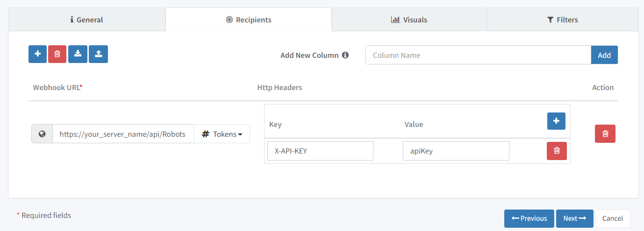Click the info icon beside Add New Column

pos(345,55)
